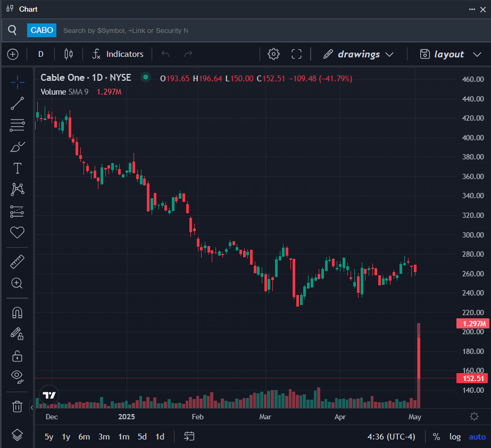
Task: Open the Indicators dialog
Action: pos(118,54)
